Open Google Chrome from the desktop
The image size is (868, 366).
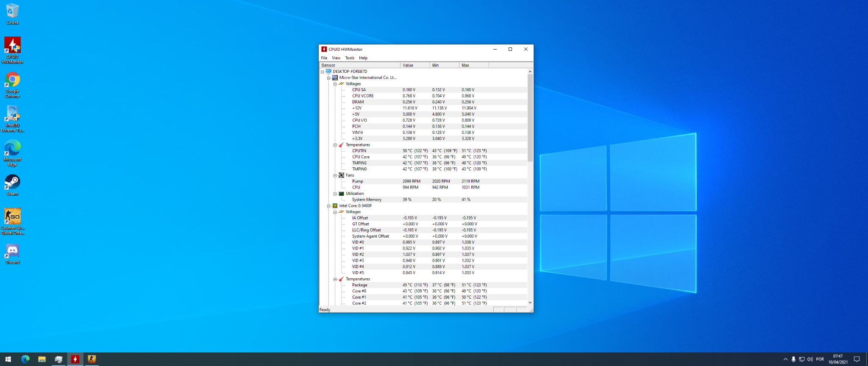[12, 85]
